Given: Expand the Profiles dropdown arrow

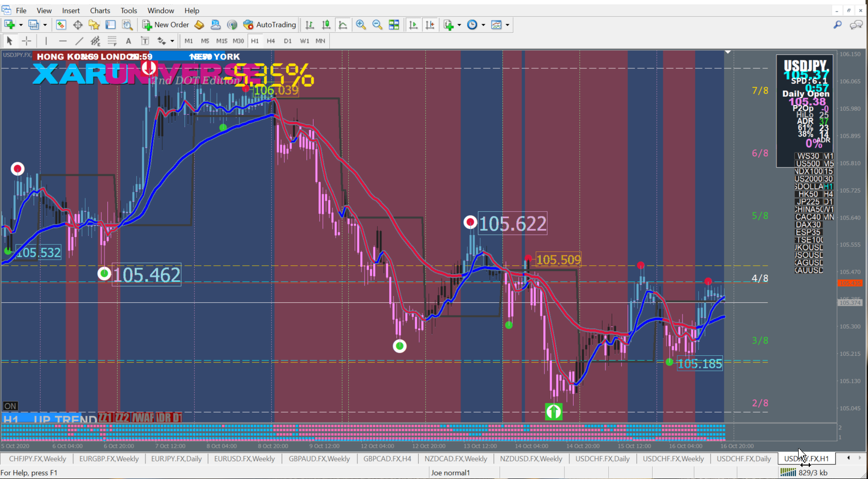Looking at the screenshot, I should (x=45, y=25).
